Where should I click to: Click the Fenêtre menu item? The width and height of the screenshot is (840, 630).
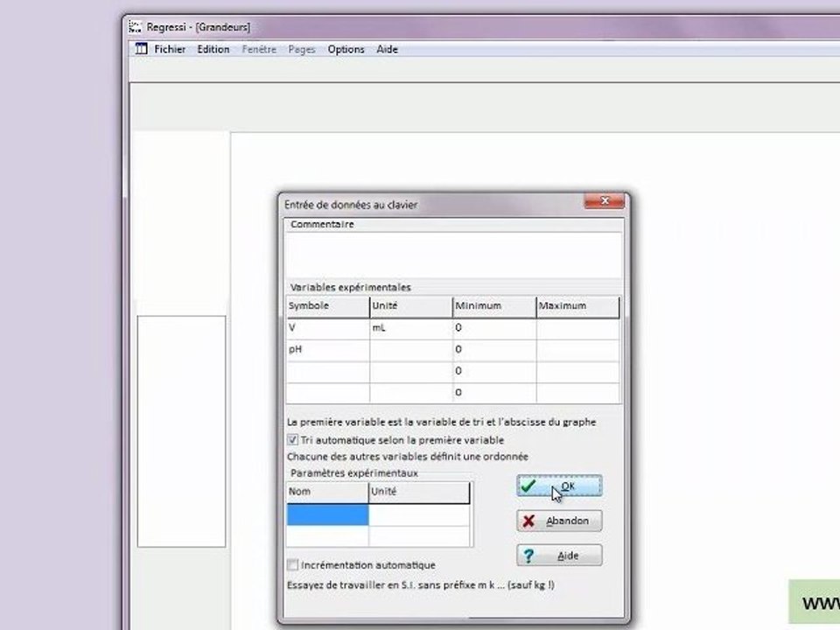pos(259,49)
